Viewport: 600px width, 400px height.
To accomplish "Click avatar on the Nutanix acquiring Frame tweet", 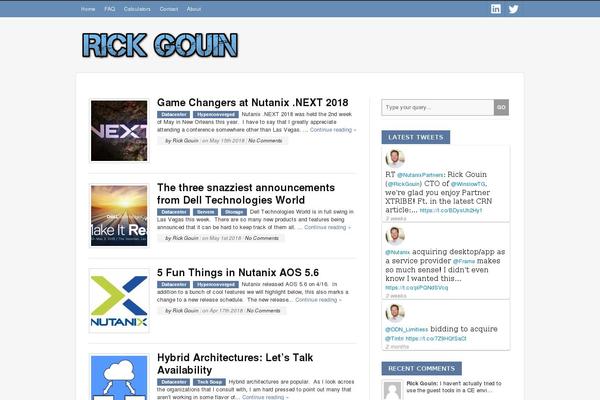I will tap(395, 235).
